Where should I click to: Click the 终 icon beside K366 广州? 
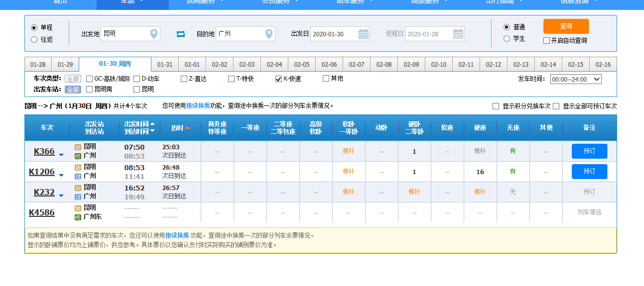pos(78,156)
